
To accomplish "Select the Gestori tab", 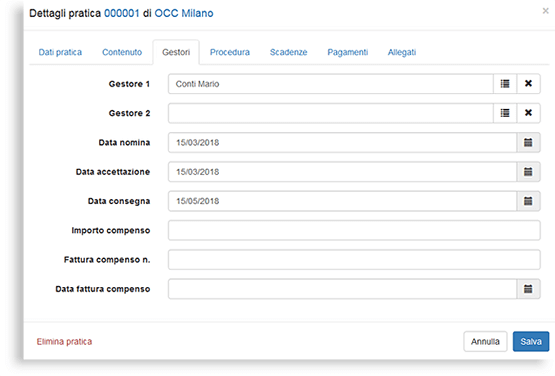I will click(x=176, y=52).
